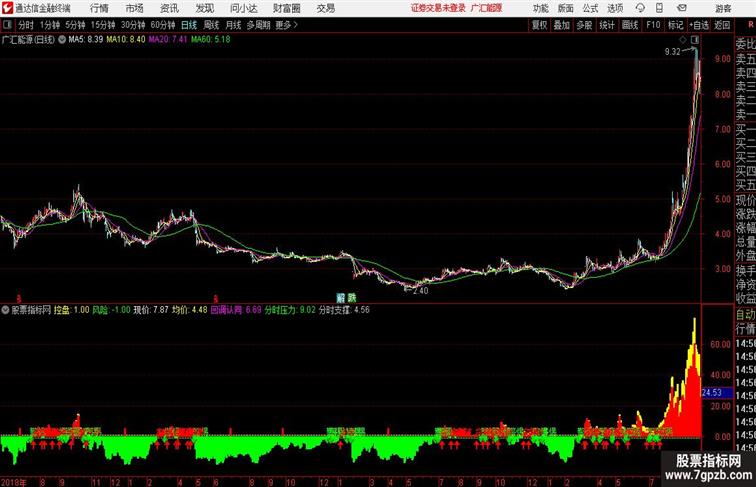Open the 市场 menu
The image size is (756, 487).
(134, 8)
